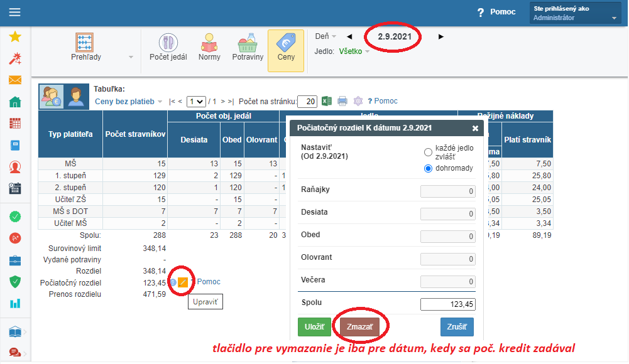Click the Spolu input field with 123,45

coord(447,304)
